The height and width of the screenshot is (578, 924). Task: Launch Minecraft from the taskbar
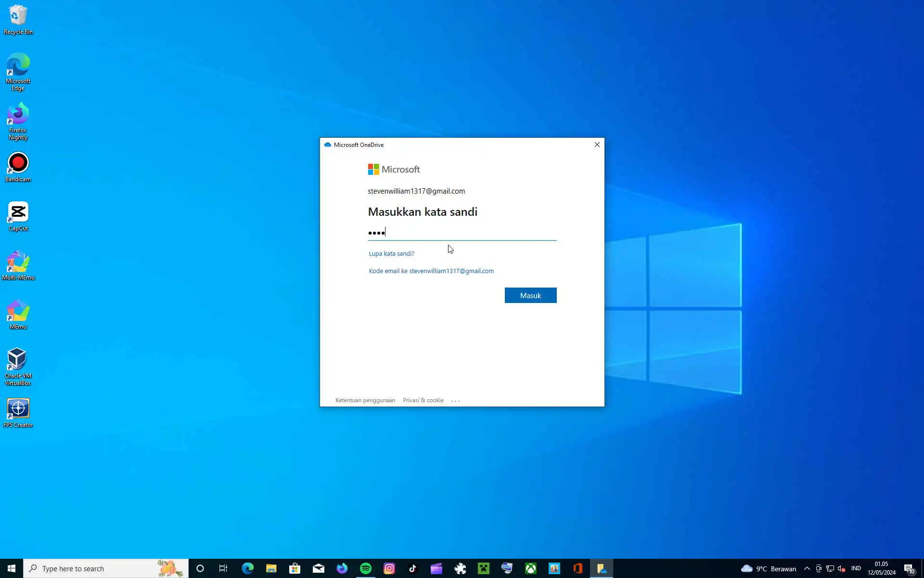[x=484, y=568]
